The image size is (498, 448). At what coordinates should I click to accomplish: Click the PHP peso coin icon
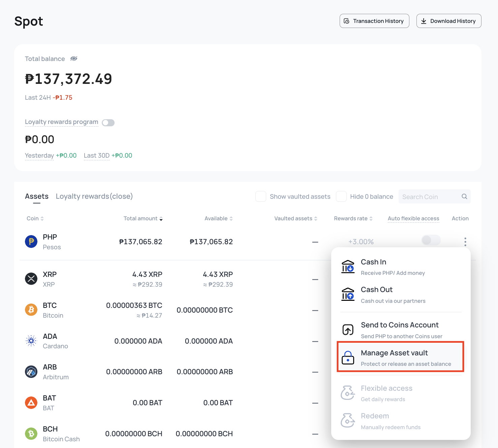click(31, 242)
